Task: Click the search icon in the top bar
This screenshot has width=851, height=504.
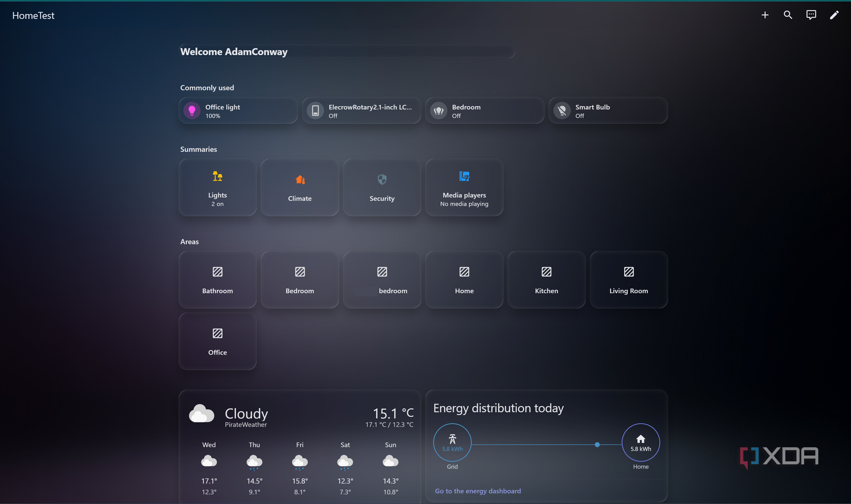Action: 788,15
